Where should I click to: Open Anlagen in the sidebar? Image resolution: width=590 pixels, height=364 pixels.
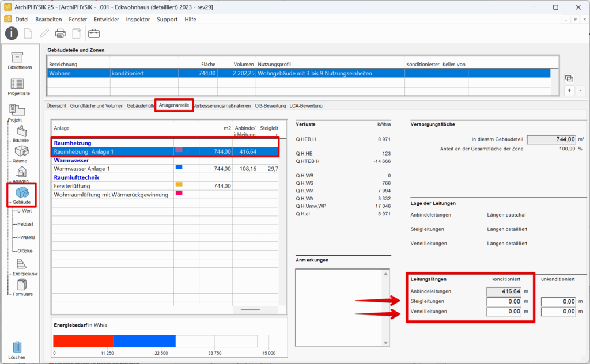21,175
